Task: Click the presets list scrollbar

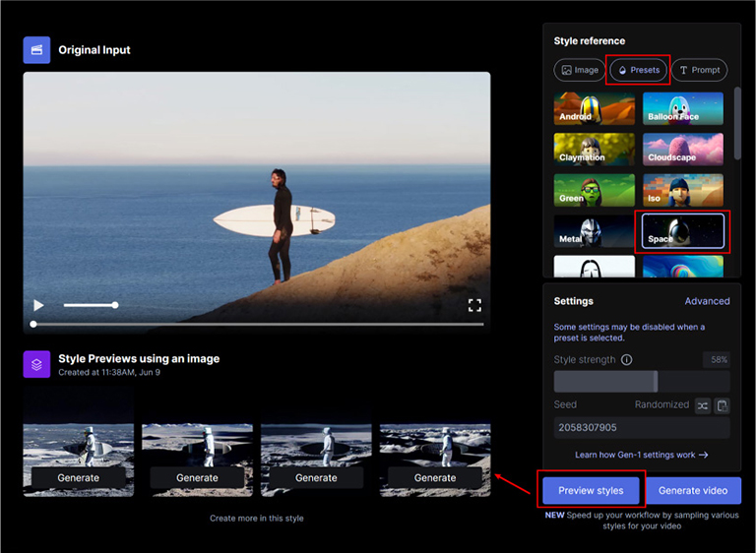Action: [736, 123]
